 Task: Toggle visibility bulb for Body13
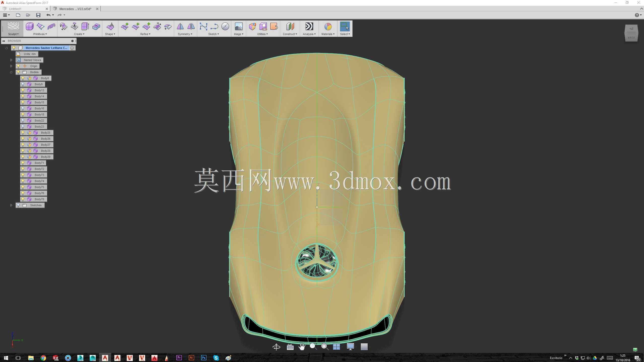click(x=23, y=90)
